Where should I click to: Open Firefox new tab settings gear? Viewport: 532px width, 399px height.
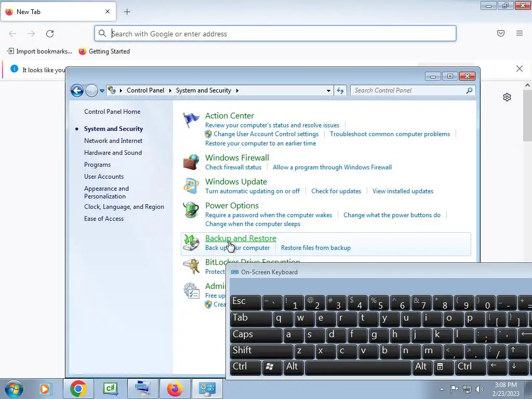point(507,97)
